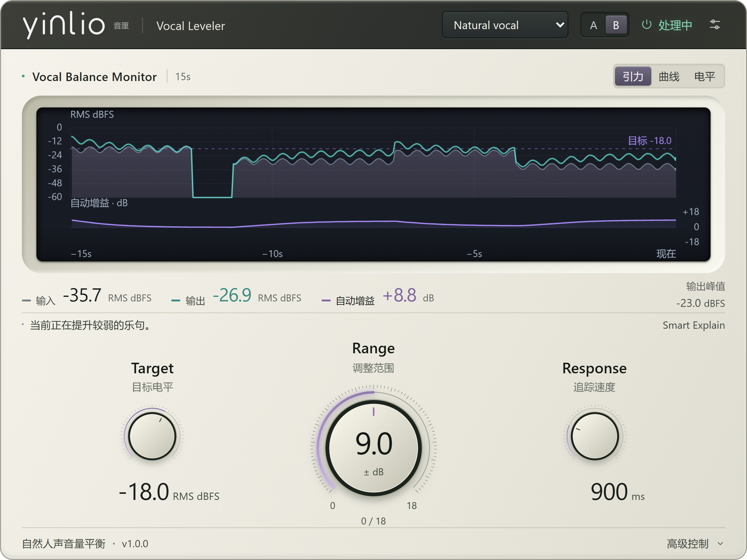Viewport: 747px width, 560px height.
Task: Click the 自然人声音量平衡 footer label
Action: [x=64, y=544]
